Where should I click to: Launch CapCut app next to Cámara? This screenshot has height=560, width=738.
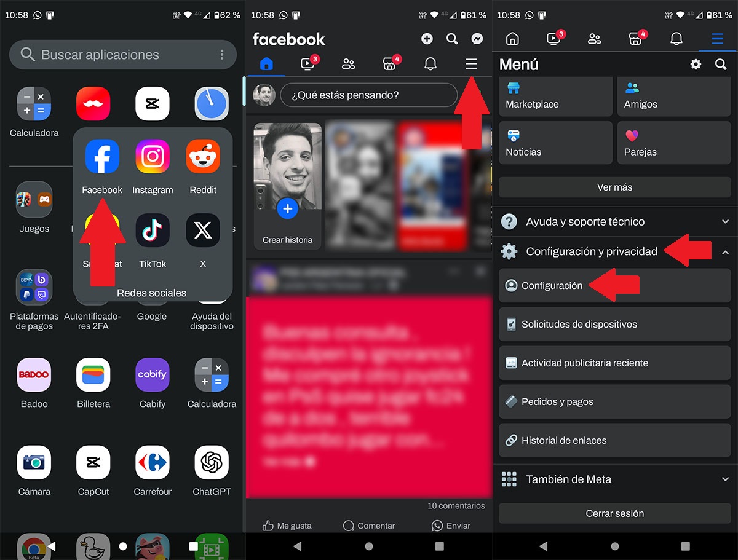tap(93, 462)
